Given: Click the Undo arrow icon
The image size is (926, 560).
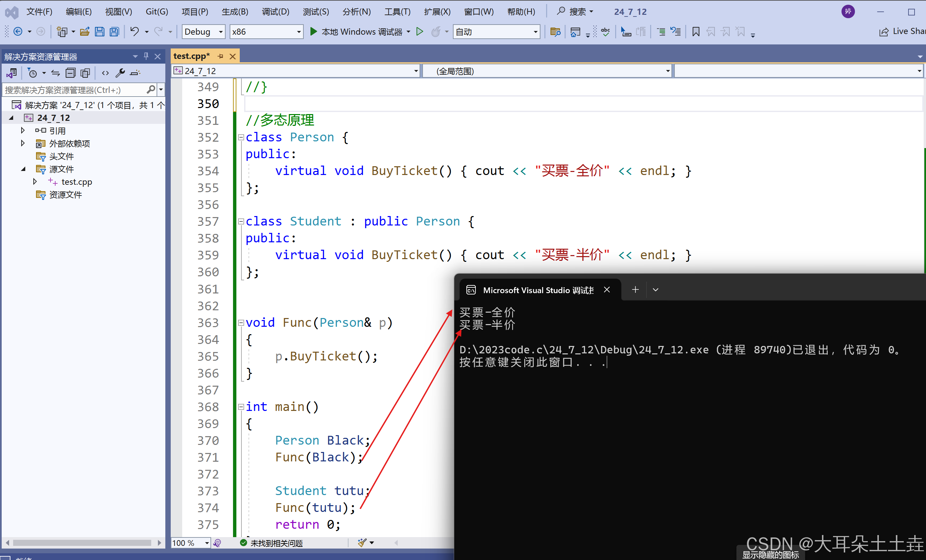Looking at the screenshot, I should pyautogui.click(x=134, y=32).
